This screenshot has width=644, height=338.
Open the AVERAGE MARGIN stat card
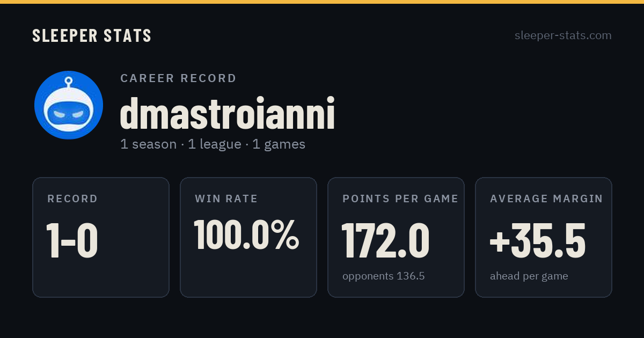(x=544, y=237)
